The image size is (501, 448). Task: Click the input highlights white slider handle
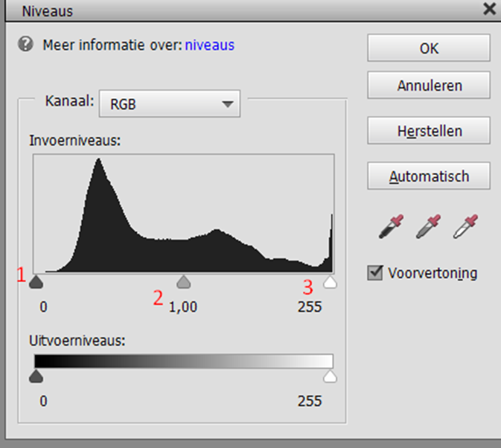[330, 282]
